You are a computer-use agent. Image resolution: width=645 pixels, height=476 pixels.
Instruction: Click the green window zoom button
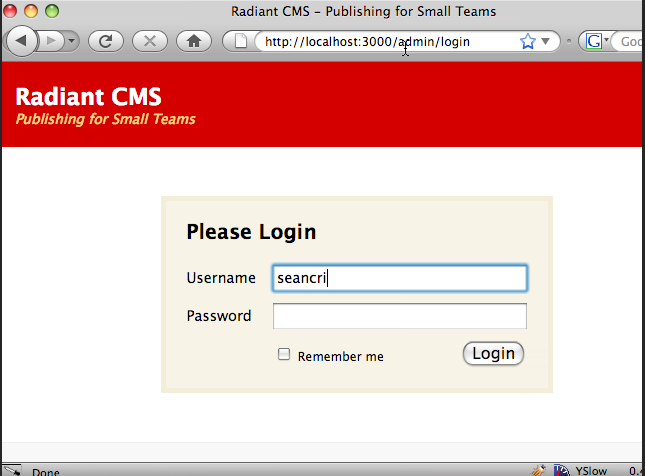[52, 12]
